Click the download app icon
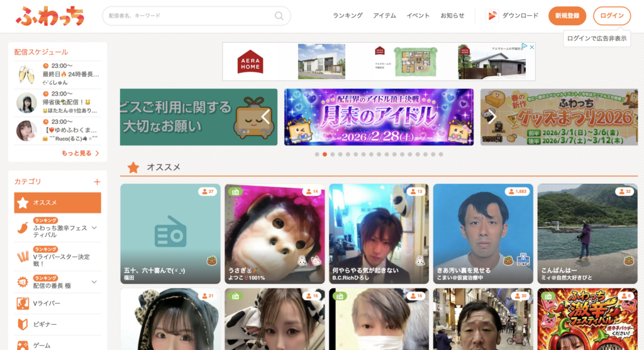644x350 pixels. point(493,16)
